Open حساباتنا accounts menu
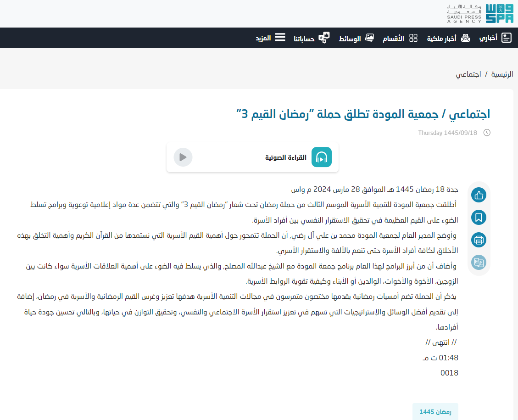This screenshot has height=420, width=518. coord(304,39)
